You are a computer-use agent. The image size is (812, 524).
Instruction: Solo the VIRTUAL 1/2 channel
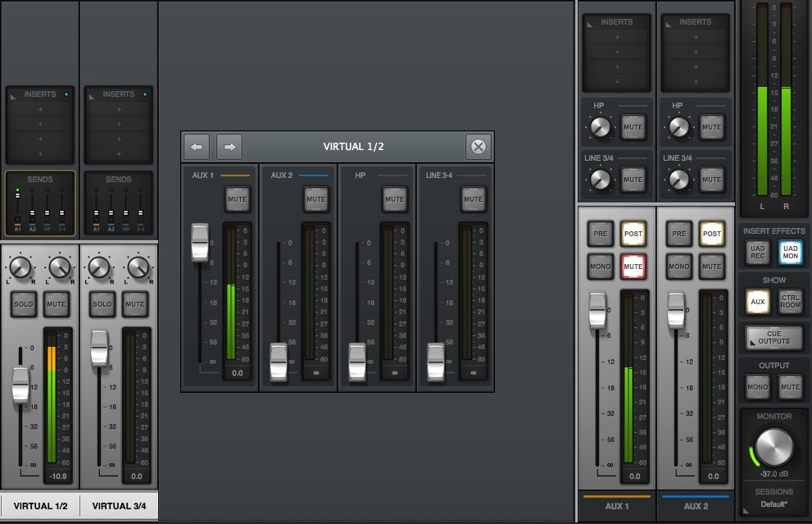(x=23, y=304)
